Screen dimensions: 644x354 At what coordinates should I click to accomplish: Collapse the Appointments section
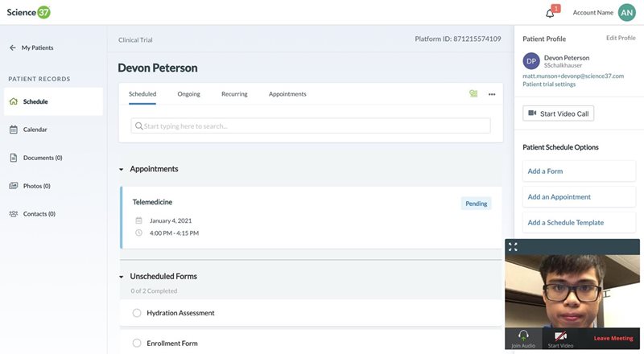[122, 170]
